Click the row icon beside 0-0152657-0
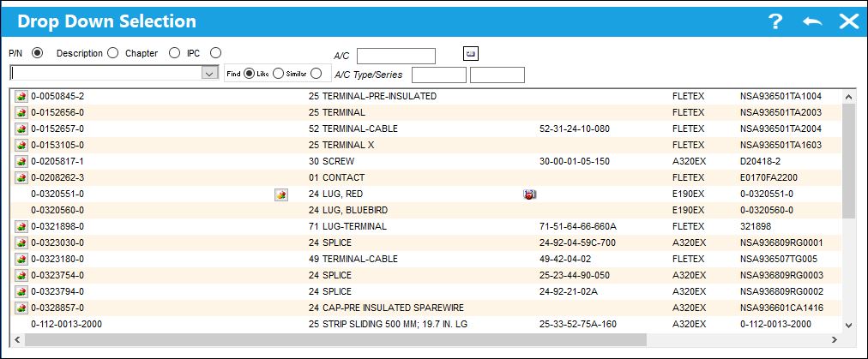Screen dimensions: 868x359 click(x=21, y=129)
